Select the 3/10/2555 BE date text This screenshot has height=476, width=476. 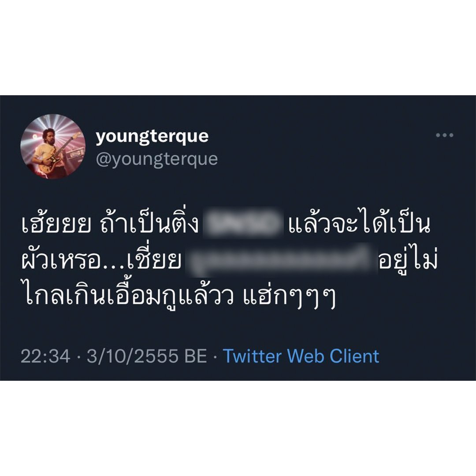pyautogui.click(x=147, y=356)
